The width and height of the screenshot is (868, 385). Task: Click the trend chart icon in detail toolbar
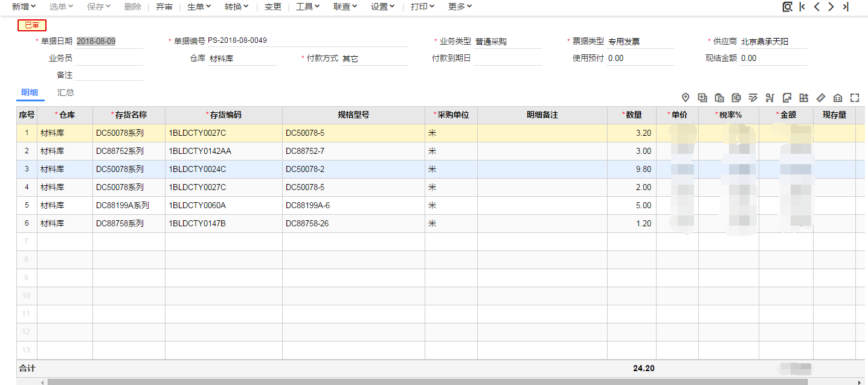786,98
